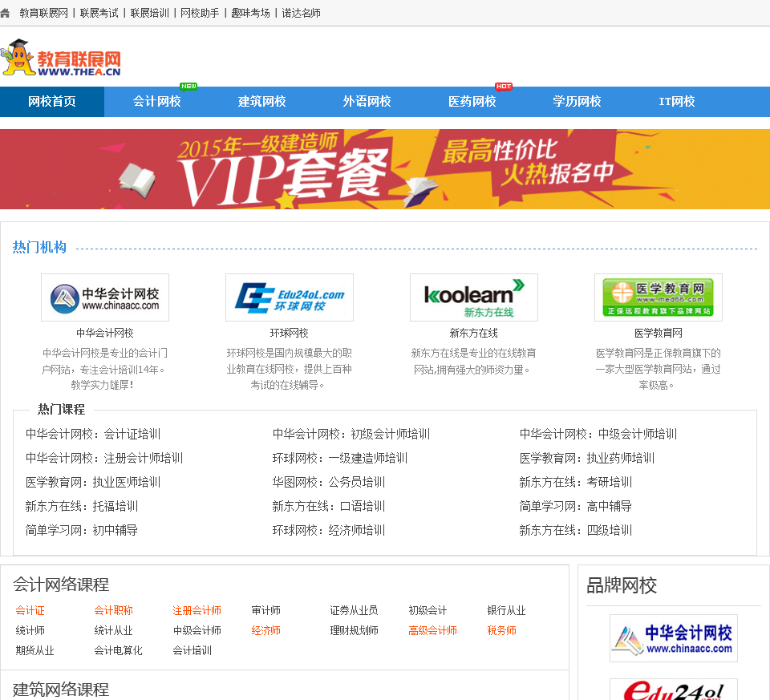
Task: Click the 审计师 course link
Action: point(265,611)
